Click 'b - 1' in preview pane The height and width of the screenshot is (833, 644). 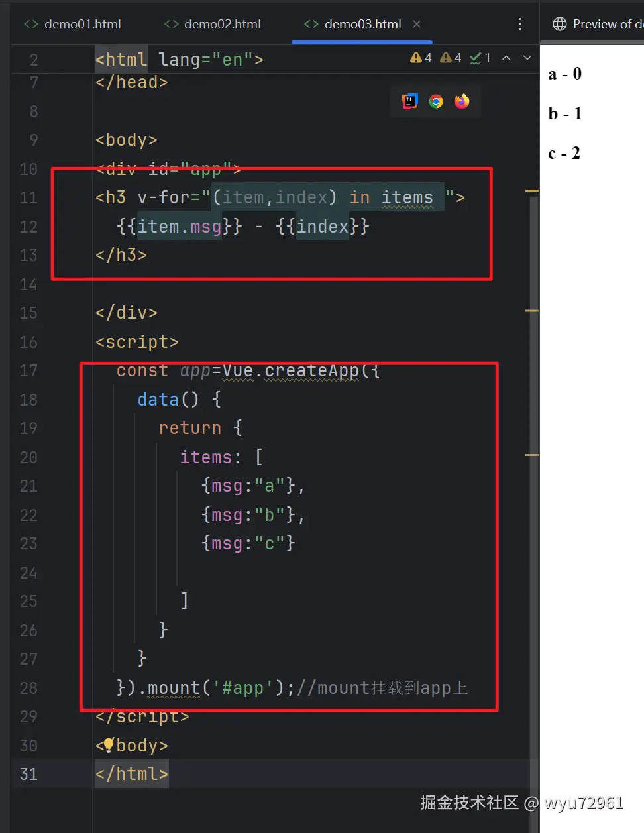(x=564, y=113)
